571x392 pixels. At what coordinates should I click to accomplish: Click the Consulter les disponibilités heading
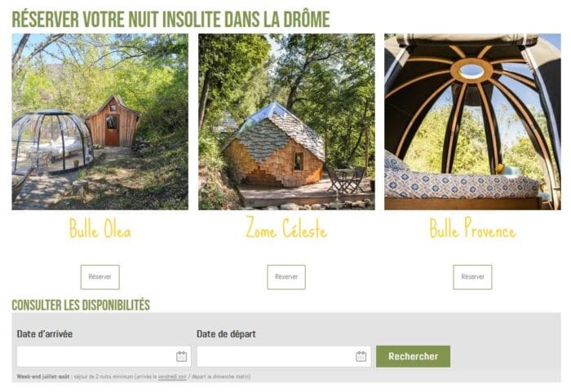81,305
